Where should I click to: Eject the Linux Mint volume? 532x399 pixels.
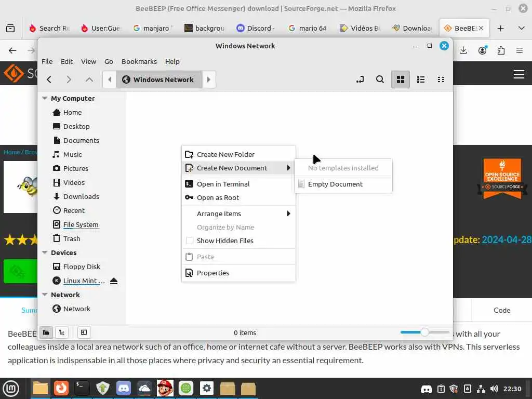[x=114, y=281]
